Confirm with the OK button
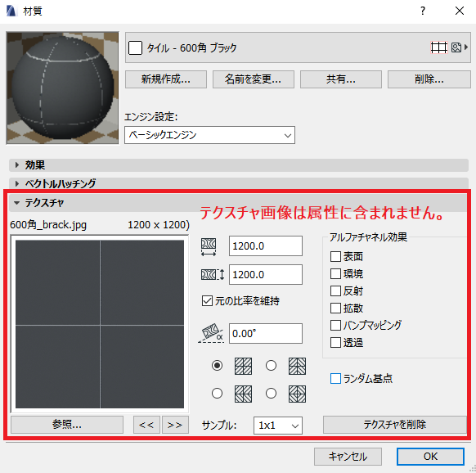 click(430, 457)
